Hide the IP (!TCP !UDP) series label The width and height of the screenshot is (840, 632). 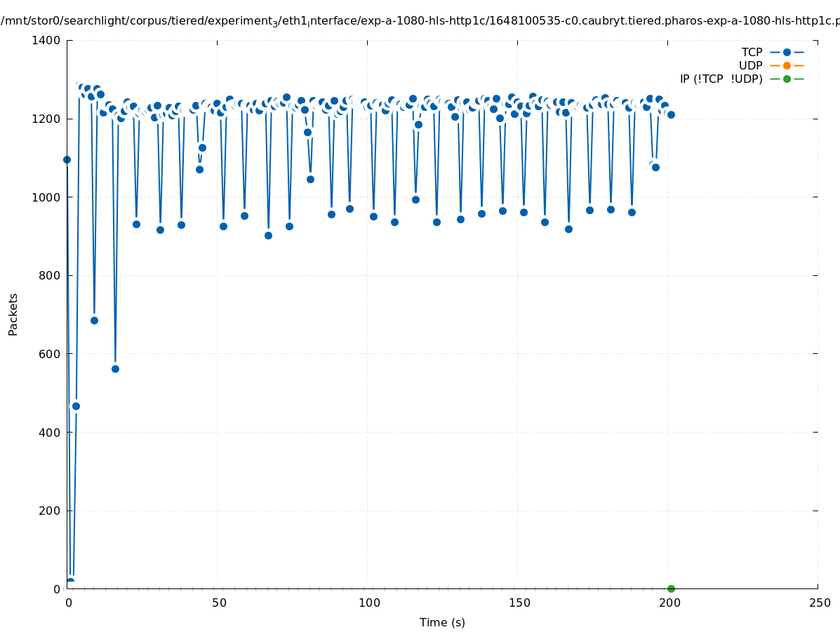tap(721, 79)
